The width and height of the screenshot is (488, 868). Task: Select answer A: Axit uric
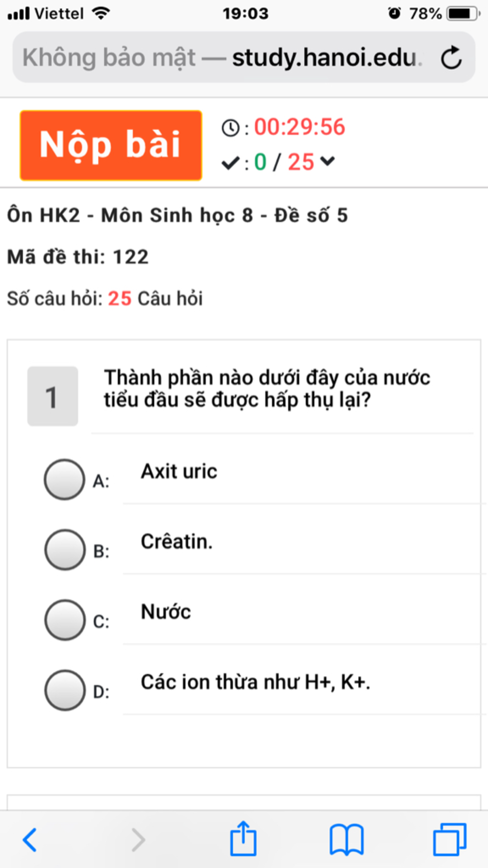pos(64,479)
